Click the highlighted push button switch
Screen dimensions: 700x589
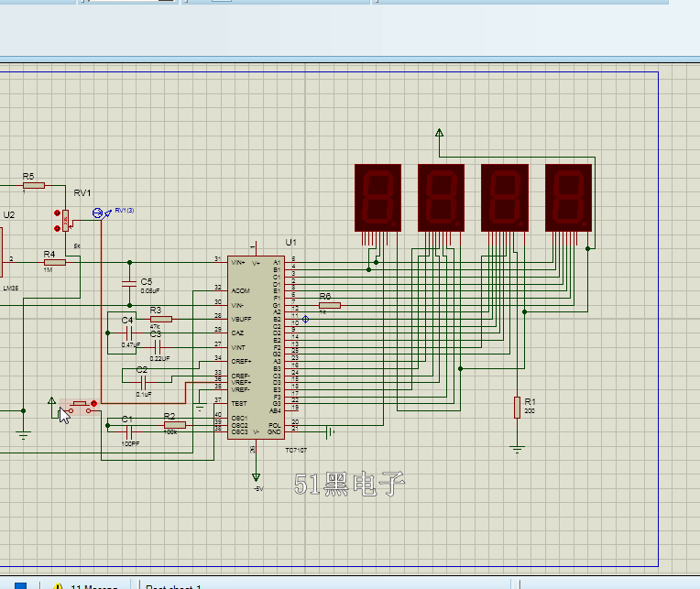tap(80, 407)
